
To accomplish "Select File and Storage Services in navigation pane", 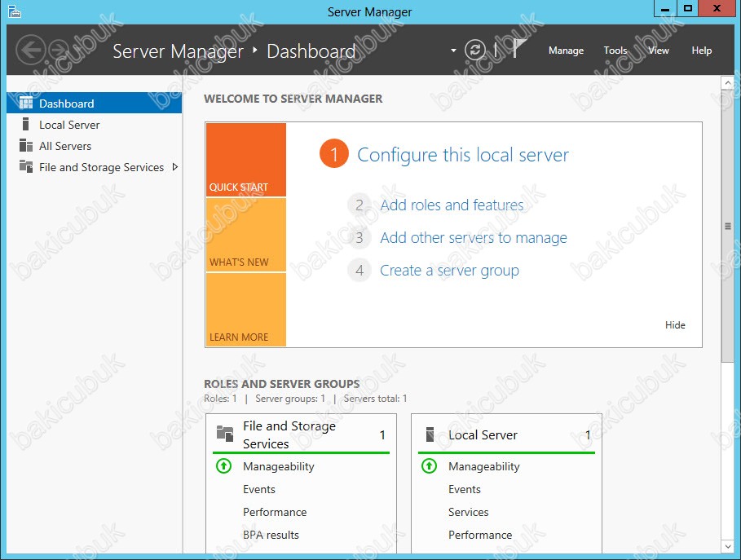I will (x=94, y=167).
